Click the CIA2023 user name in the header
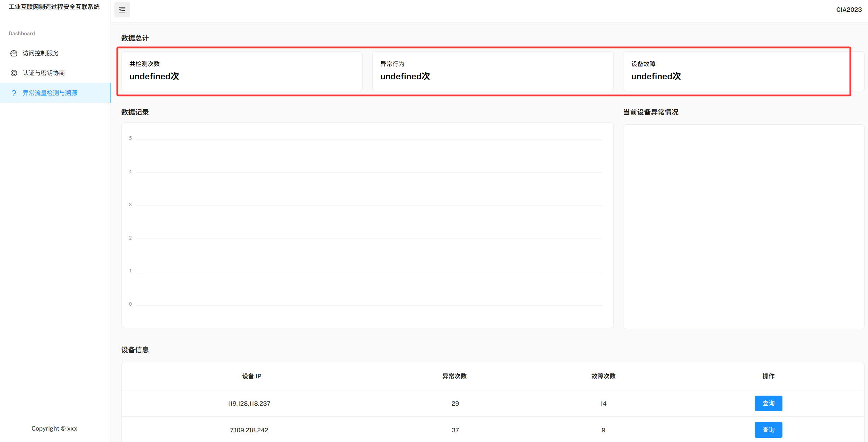868x442 pixels. [849, 10]
